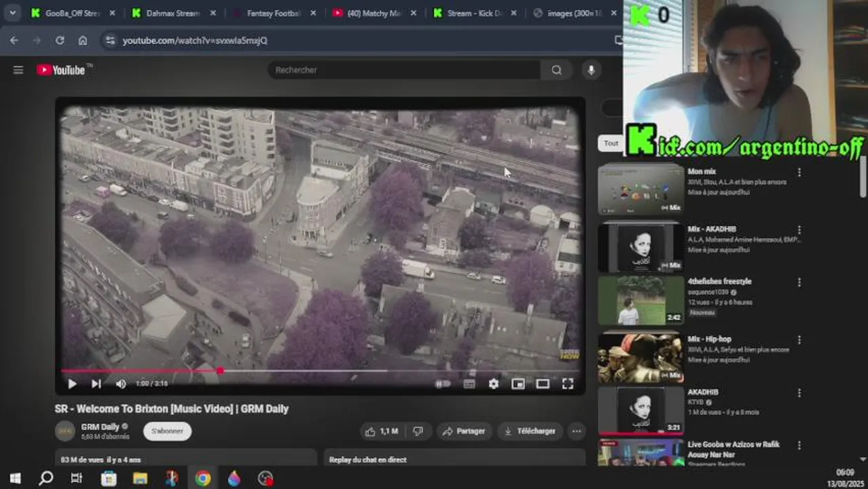This screenshot has width=868, height=489.
Task: Switch to the Dahmax Stream tab
Action: tap(173, 13)
